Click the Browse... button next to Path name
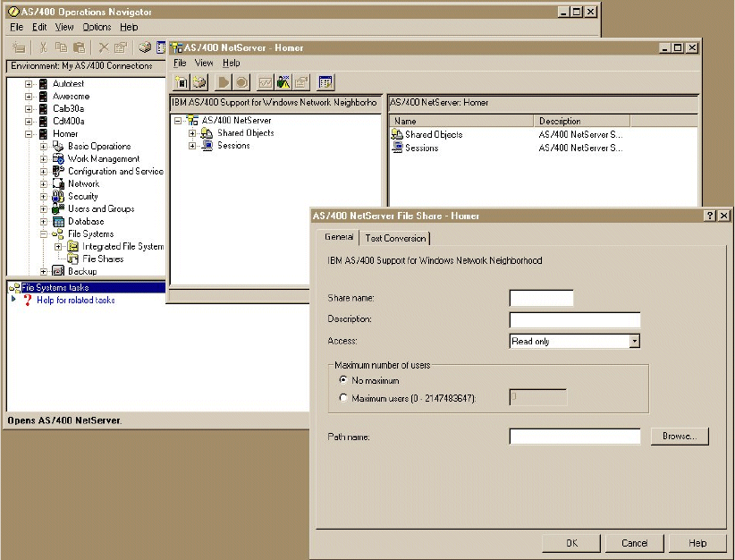This screenshot has height=560, width=735. point(680,437)
